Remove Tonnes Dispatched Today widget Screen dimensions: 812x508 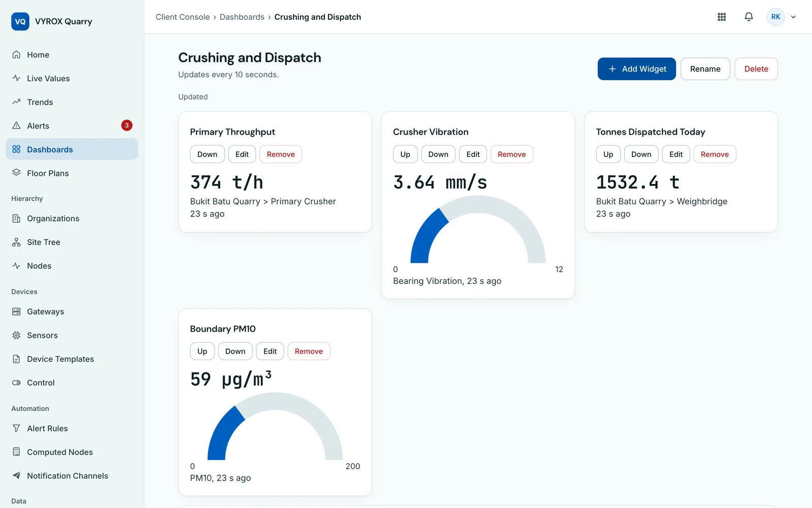pos(715,154)
